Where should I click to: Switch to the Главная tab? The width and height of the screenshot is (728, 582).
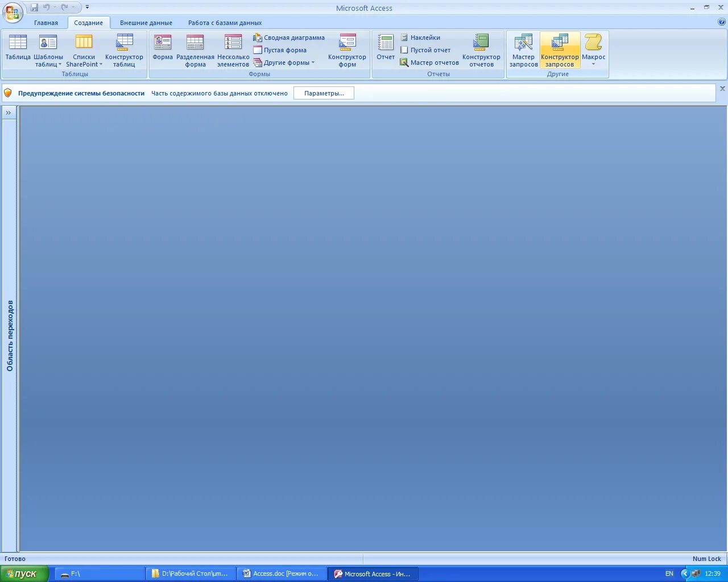pyautogui.click(x=46, y=23)
